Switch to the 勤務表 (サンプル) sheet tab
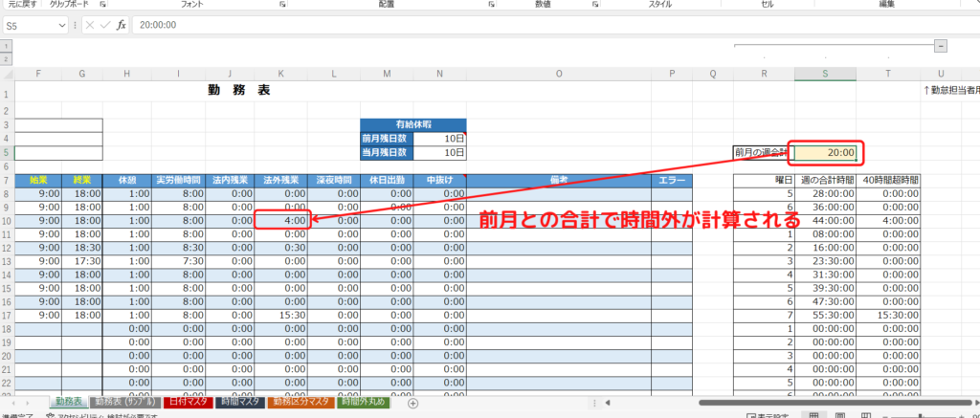The width and height of the screenshot is (980, 418). pyautogui.click(x=125, y=402)
